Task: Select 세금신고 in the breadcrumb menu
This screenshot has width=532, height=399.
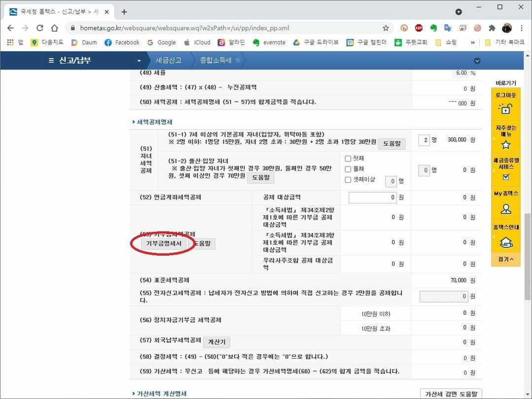Action: point(168,61)
